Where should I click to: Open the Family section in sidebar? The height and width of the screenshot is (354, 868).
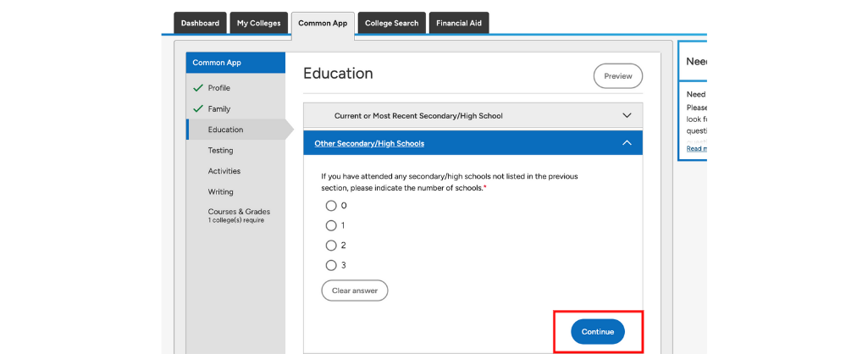pos(219,109)
